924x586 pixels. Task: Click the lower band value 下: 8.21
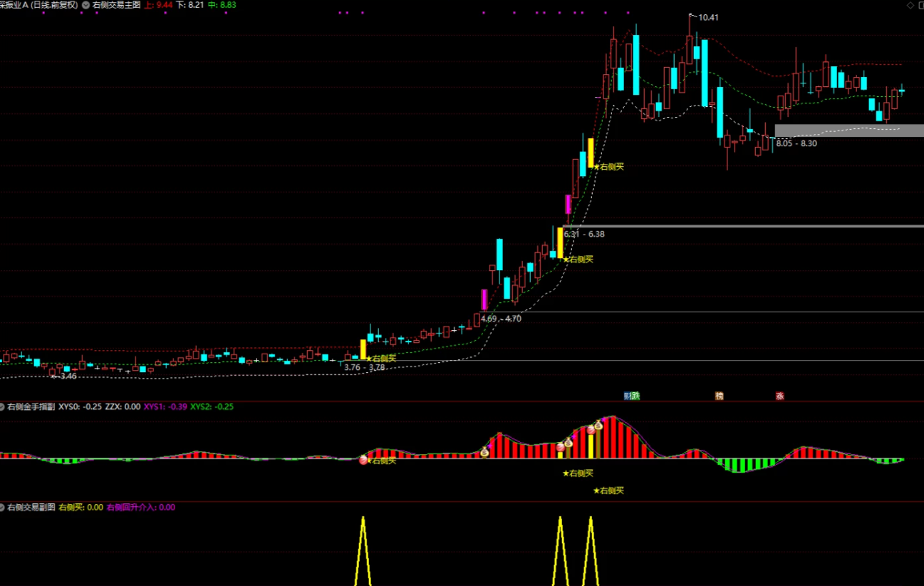pos(190,4)
